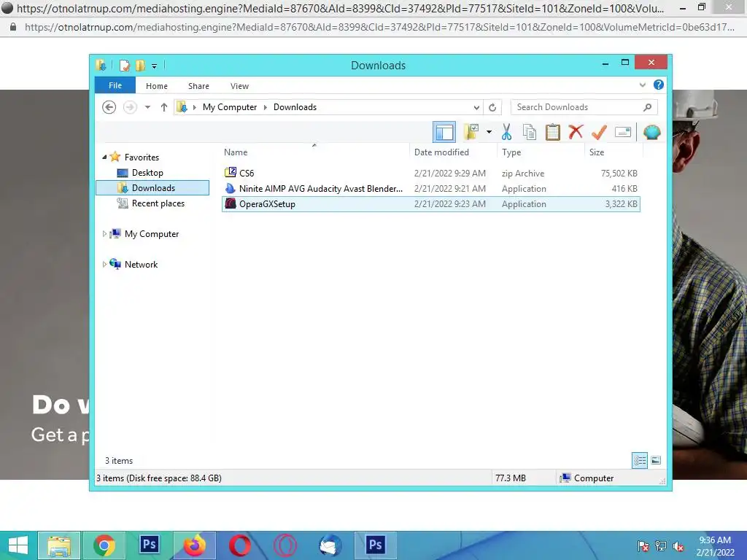Click the browser address bar URL
Screen dimensions: 747x560
379,27
